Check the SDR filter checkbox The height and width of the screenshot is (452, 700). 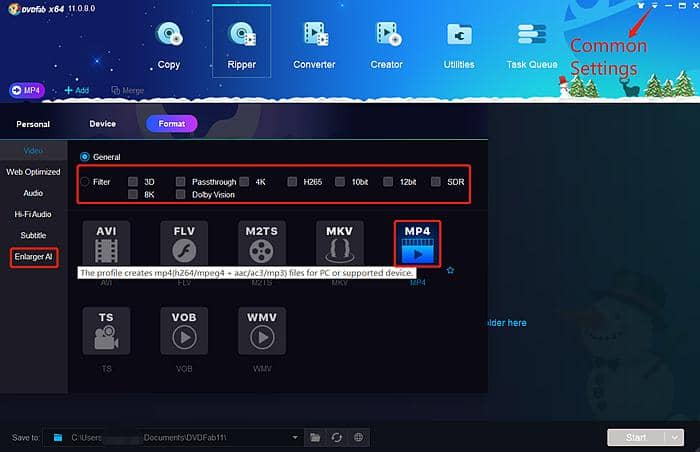pyautogui.click(x=436, y=181)
